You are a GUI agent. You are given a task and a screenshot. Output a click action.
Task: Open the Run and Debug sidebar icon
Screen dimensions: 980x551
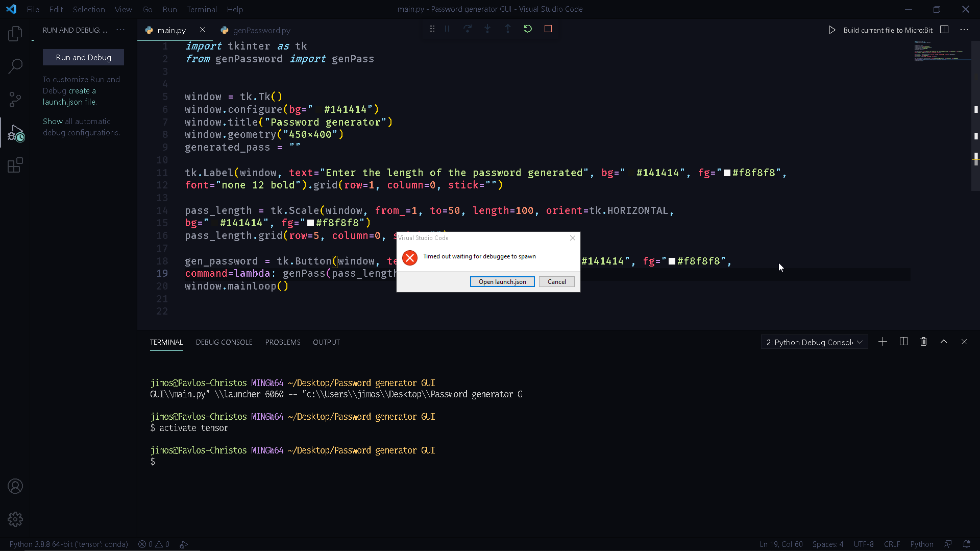15,133
